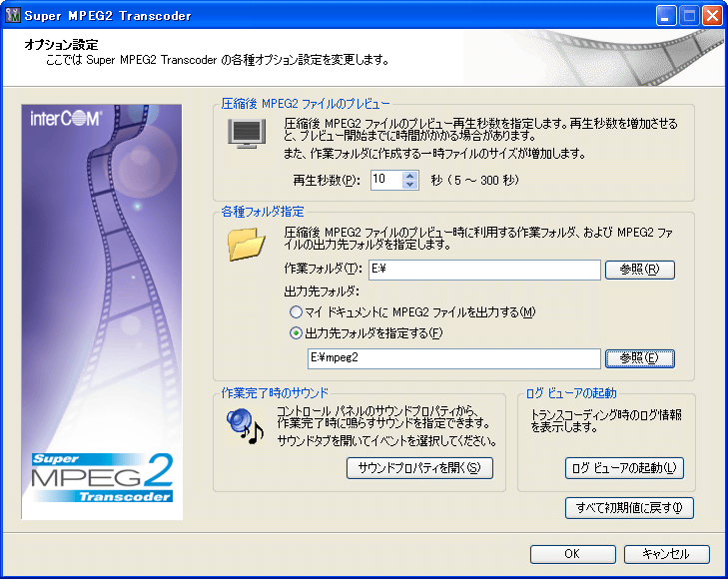The width and height of the screenshot is (728, 579).
Task: Open サウンドプロパティを開く(S) button
Action: (419, 468)
